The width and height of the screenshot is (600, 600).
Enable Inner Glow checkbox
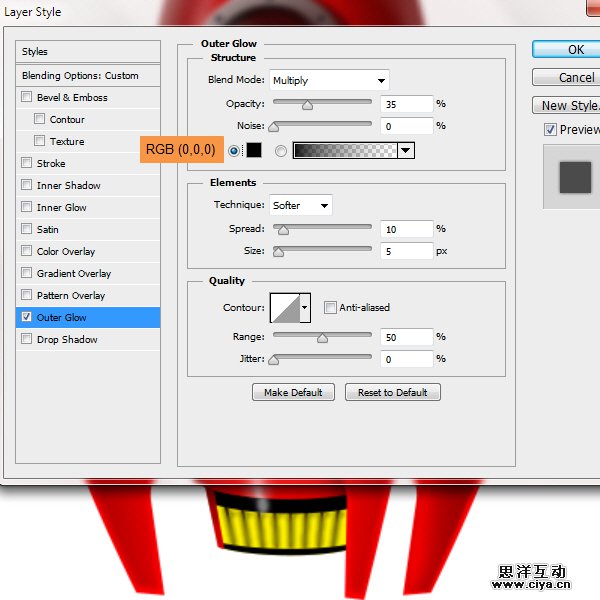(26, 207)
